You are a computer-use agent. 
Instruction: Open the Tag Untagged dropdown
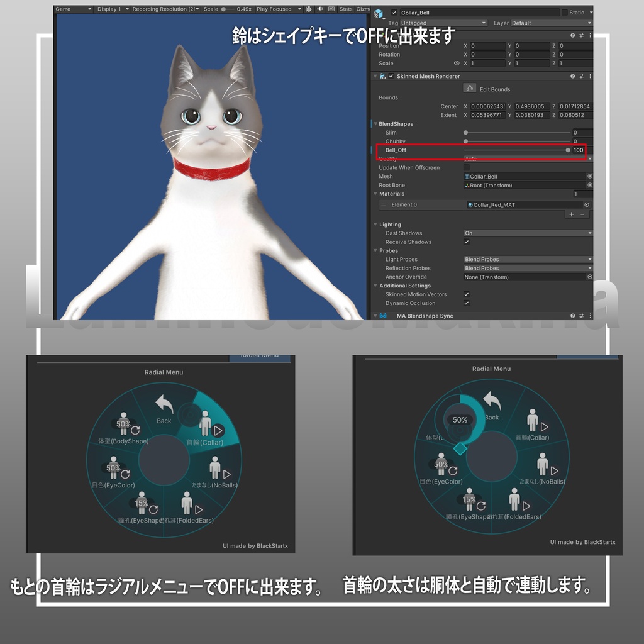[443, 23]
